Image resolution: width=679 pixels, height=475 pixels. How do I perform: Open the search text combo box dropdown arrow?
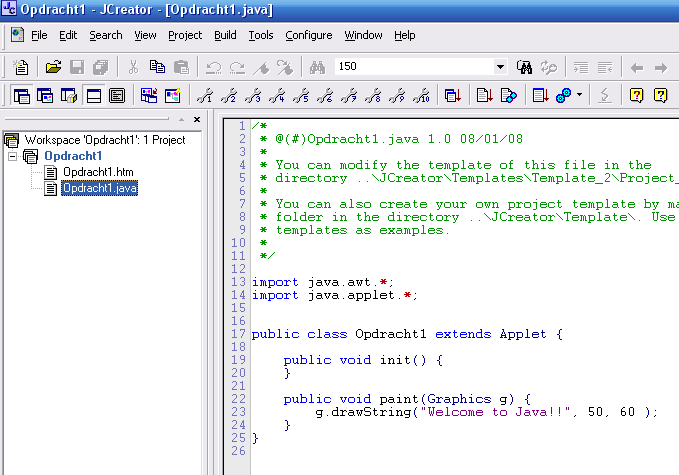point(500,67)
